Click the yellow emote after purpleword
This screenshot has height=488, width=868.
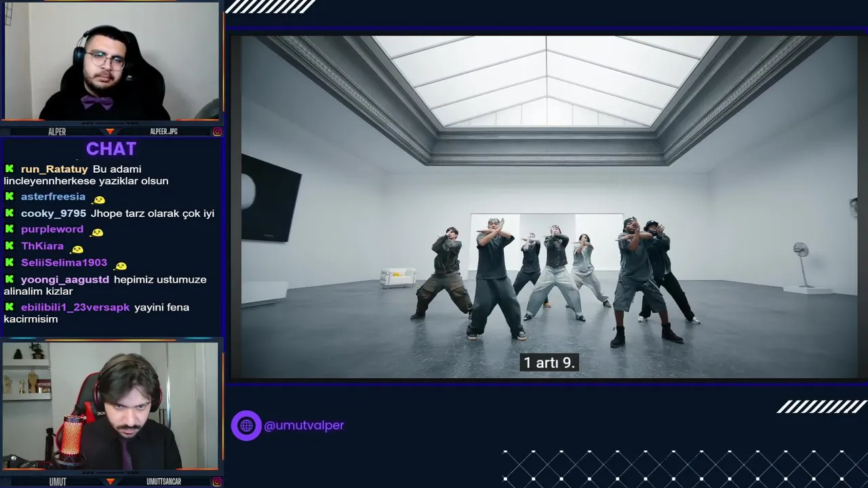97,232
